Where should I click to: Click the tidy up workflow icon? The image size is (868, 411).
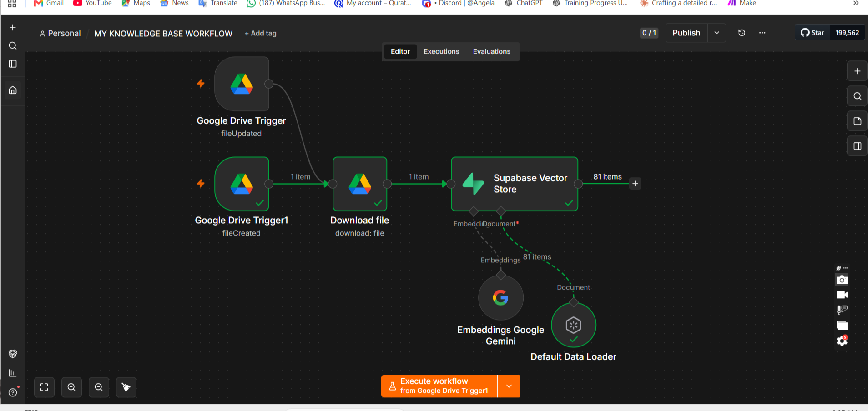click(x=126, y=387)
